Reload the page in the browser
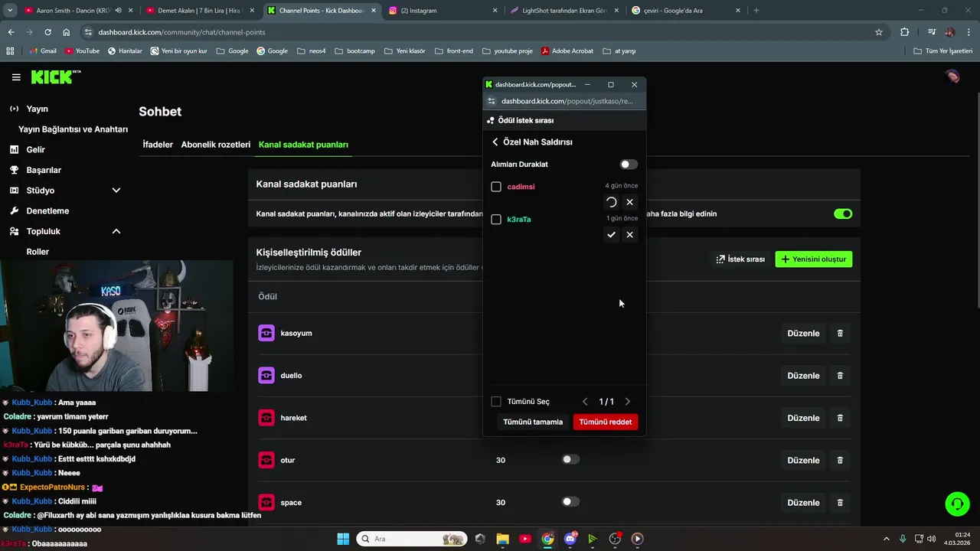 pyautogui.click(x=47, y=32)
